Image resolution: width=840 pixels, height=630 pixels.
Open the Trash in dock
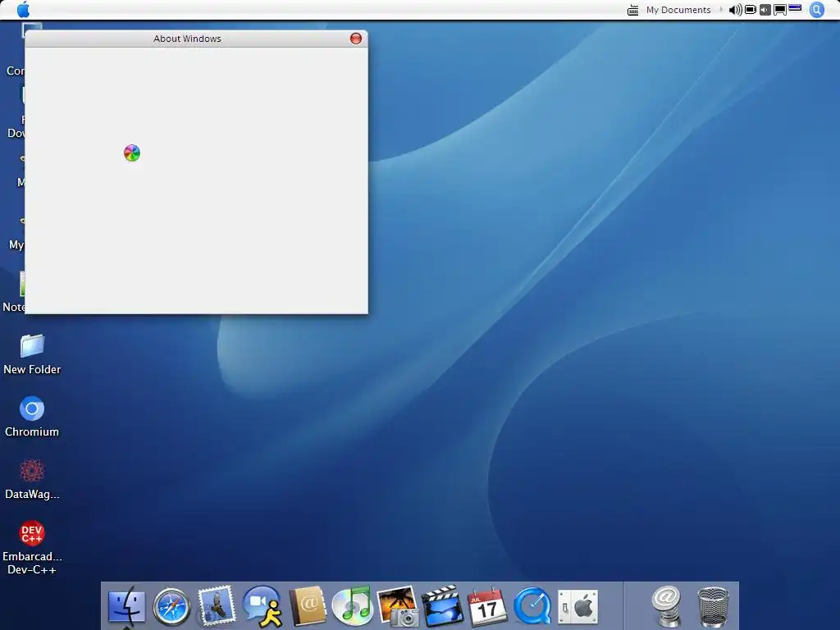[713, 607]
